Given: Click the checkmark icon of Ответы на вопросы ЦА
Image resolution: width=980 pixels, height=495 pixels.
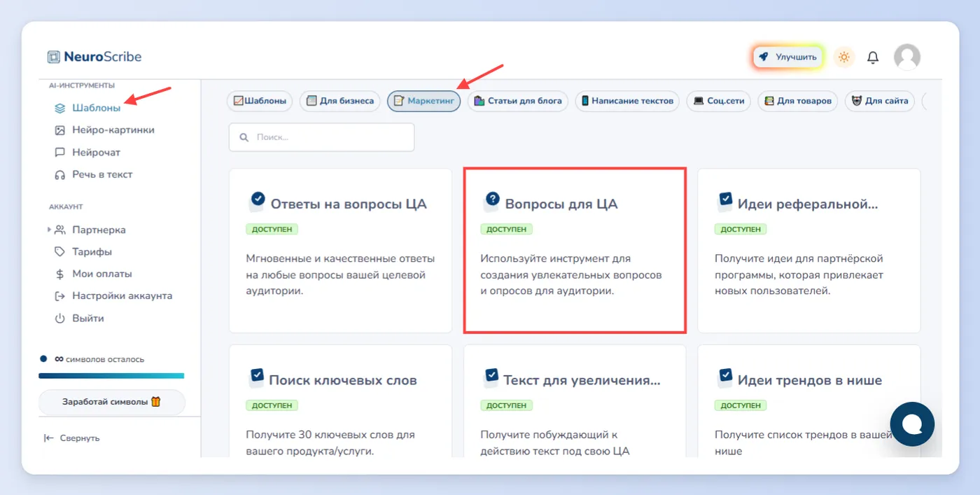Looking at the screenshot, I should point(257,202).
